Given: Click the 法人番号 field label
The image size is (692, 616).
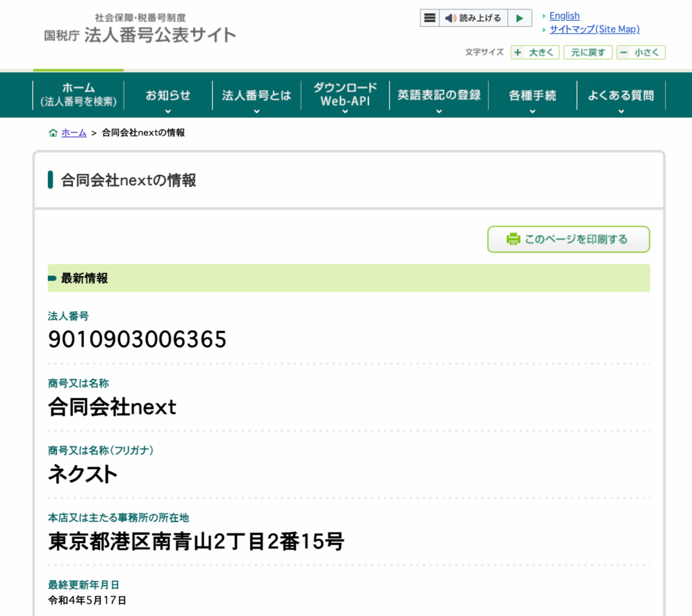Looking at the screenshot, I should (x=68, y=316).
